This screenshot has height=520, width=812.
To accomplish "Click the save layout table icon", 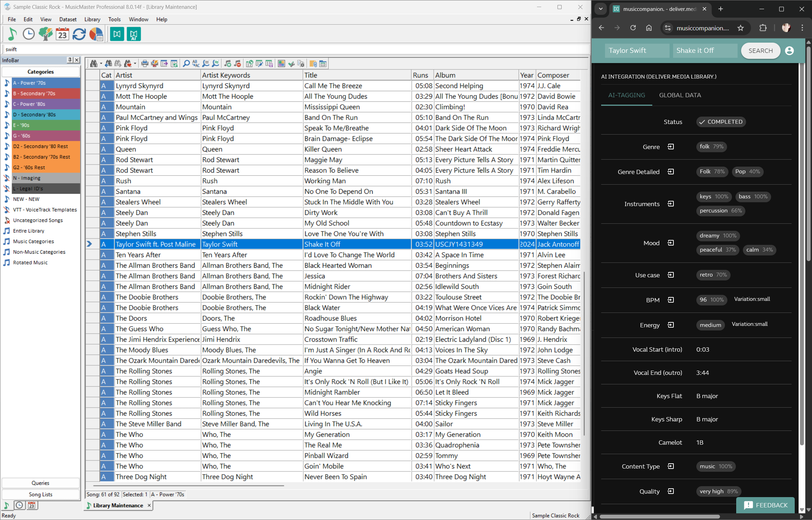I will (269, 64).
